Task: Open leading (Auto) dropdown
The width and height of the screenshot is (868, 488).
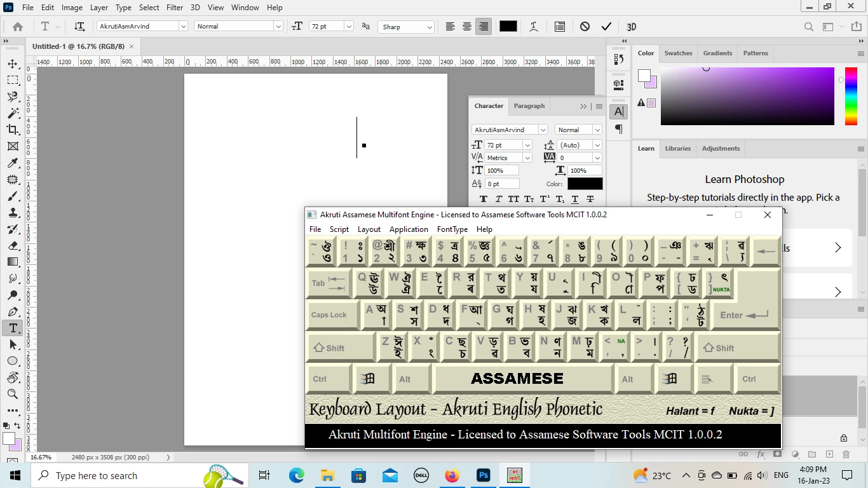Action: pos(597,145)
